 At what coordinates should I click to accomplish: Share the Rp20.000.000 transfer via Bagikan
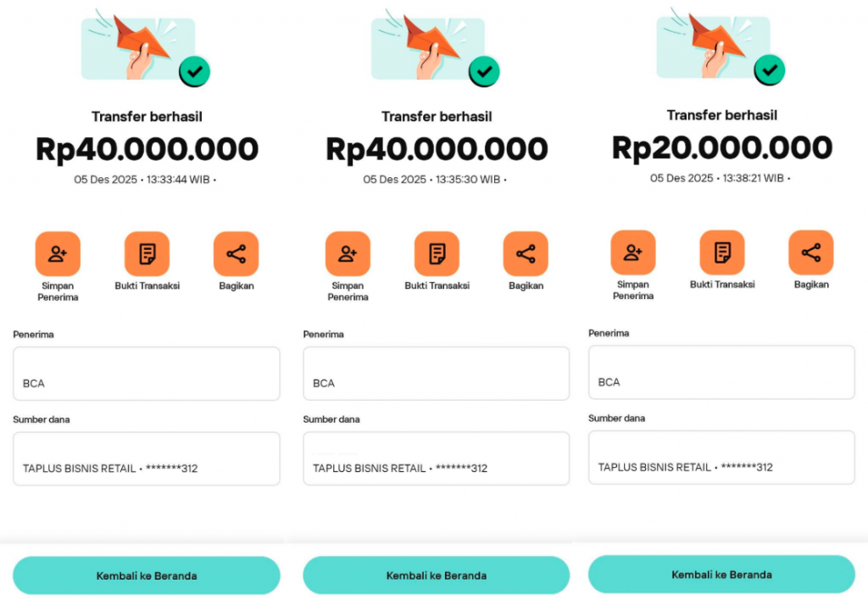811,253
